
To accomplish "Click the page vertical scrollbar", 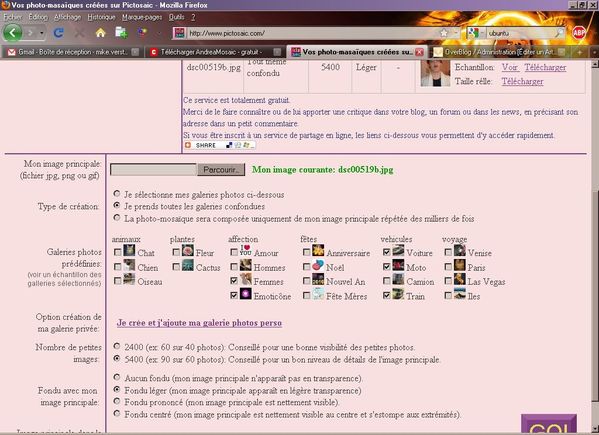I will coord(594,244).
